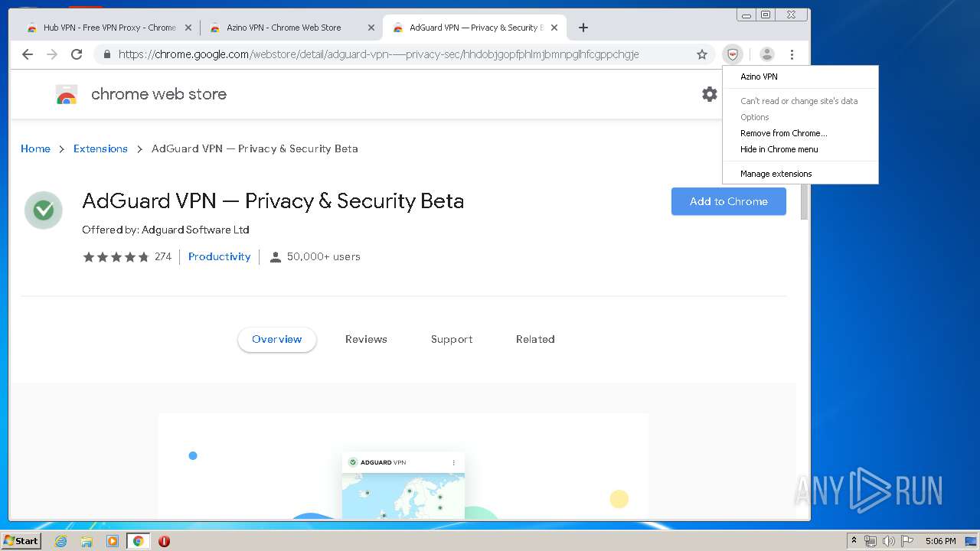Click the Action Center flag icon

906,541
